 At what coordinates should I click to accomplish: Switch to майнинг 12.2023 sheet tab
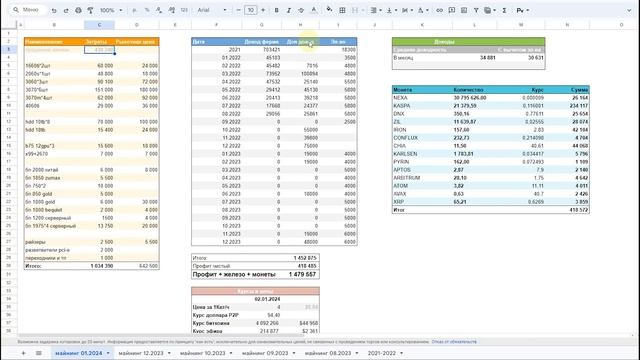point(141,353)
